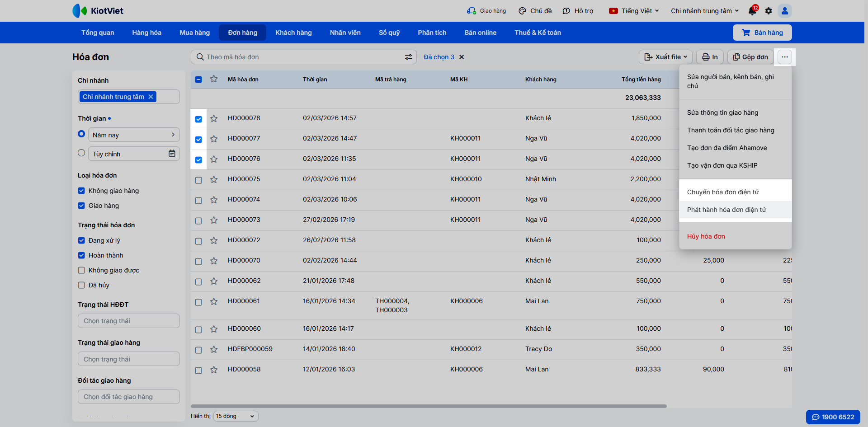Select the Tùy chỉnh time radio button
The height and width of the screenshot is (427, 868).
pyautogui.click(x=81, y=153)
